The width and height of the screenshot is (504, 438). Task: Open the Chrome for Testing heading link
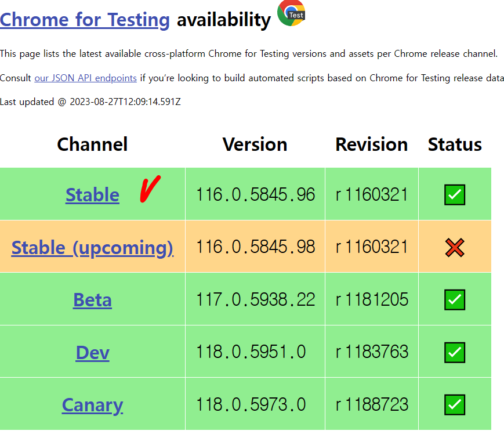pos(85,20)
